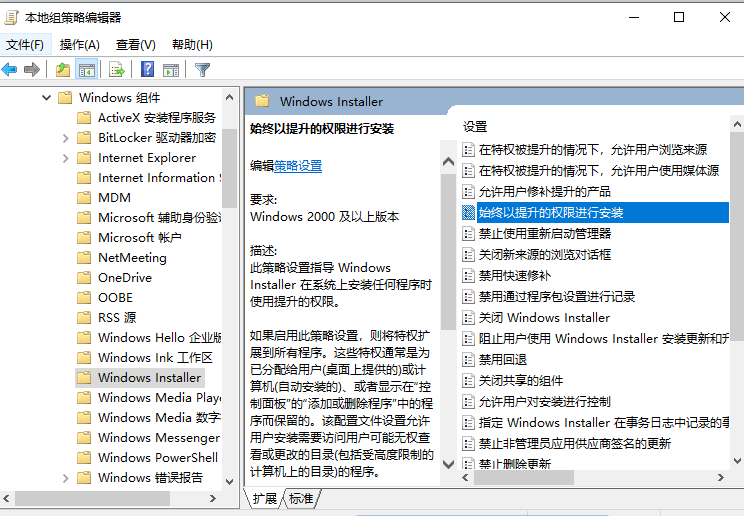This screenshot has height=516, width=744.
Task: Click settings list vertical scroll-down arrow
Action: [x=737, y=460]
